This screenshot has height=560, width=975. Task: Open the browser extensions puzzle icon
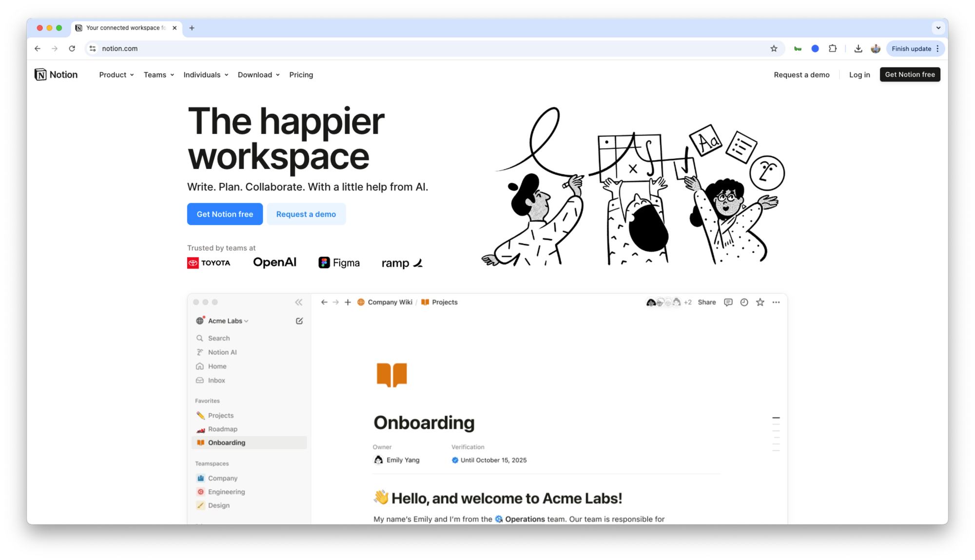click(x=833, y=49)
